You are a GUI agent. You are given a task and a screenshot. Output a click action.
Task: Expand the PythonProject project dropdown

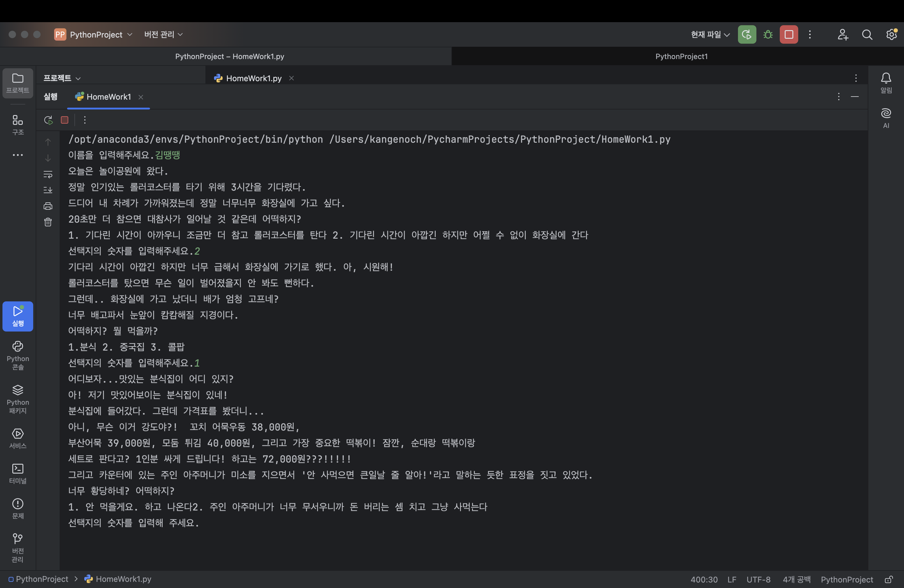pyautogui.click(x=96, y=34)
